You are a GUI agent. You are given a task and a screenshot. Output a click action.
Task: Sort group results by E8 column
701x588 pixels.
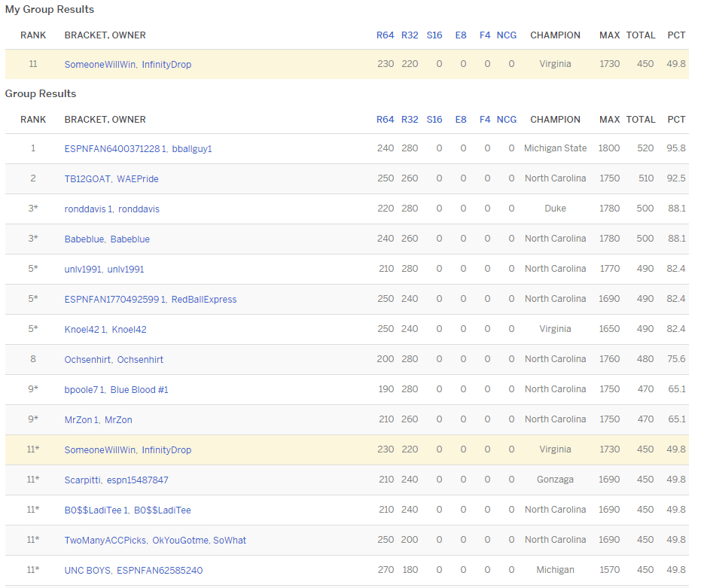pos(461,120)
